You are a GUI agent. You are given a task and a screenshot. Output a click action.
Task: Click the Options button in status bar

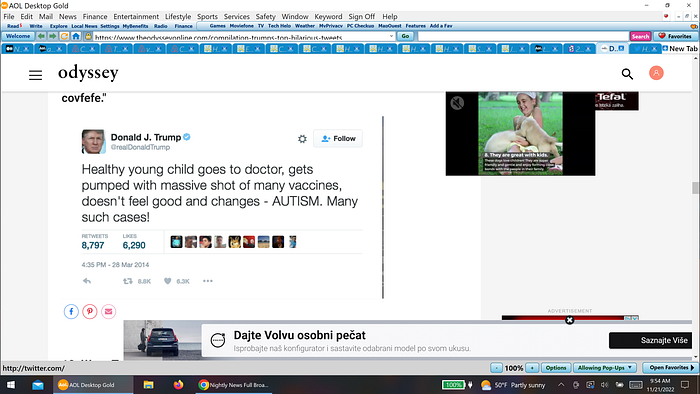[x=556, y=368]
